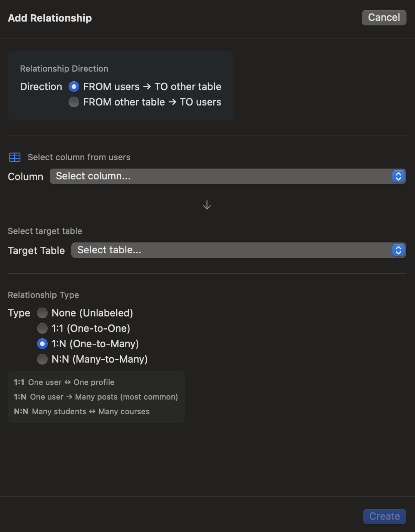
Task: Select FROM users TO other table direction
Action: pyautogui.click(x=74, y=87)
